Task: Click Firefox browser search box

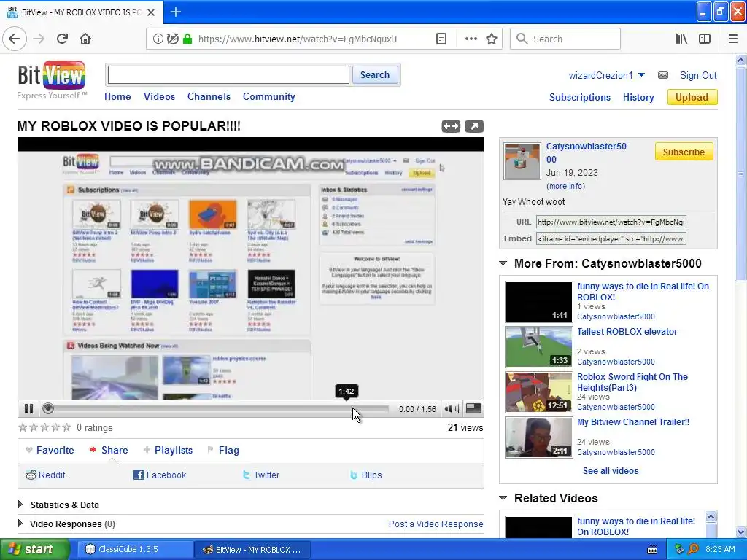Action: pos(565,39)
